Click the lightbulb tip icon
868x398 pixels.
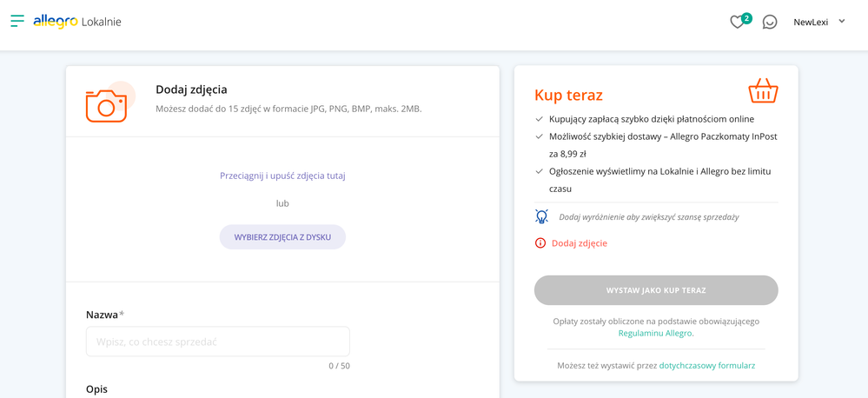(x=541, y=216)
